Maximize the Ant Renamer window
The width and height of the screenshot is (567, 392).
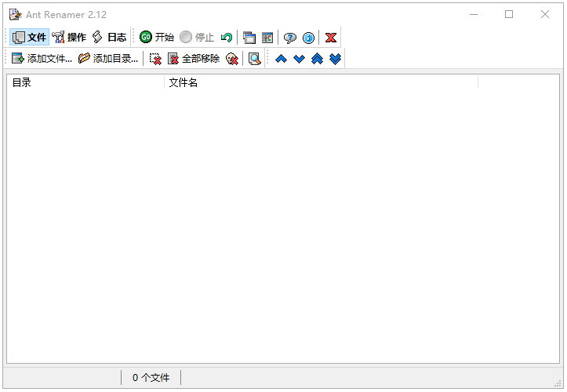[509, 14]
